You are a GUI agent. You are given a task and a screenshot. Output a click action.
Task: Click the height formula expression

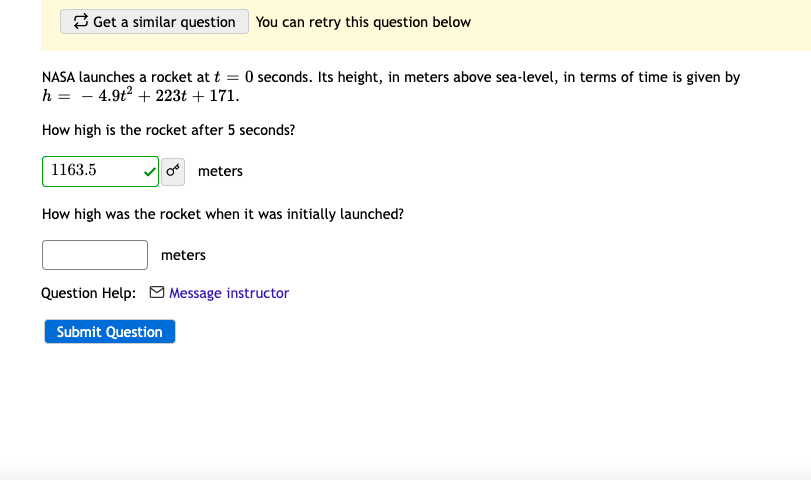pos(140,97)
